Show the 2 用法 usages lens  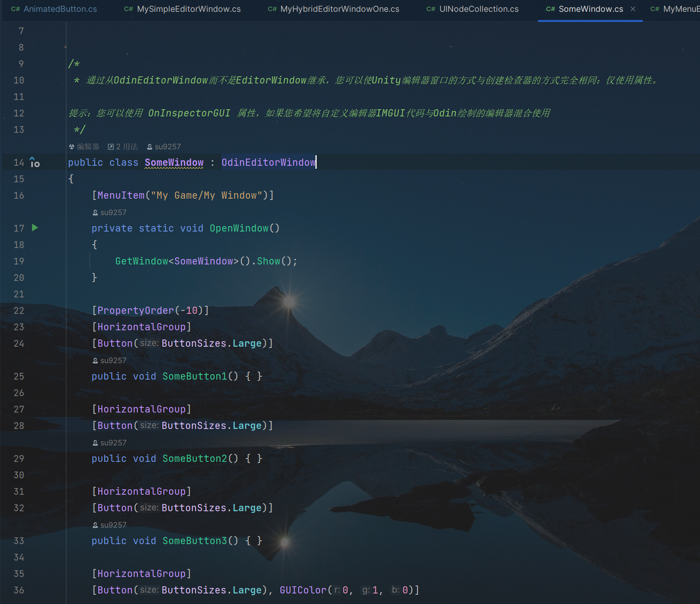123,146
